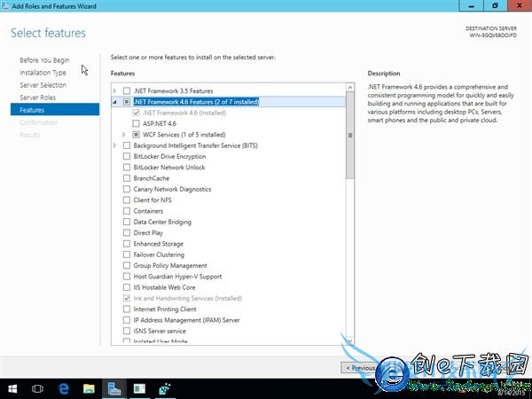Image resolution: width=532 pixels, height=399 pixels.
Task: Select 'Direct Play' row label
Action: pyautogui.click(x=148, y=232)
